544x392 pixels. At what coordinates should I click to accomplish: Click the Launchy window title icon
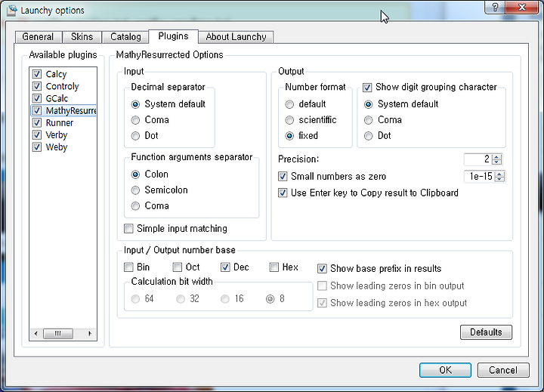pyautogui.click(x=12, y=11)
